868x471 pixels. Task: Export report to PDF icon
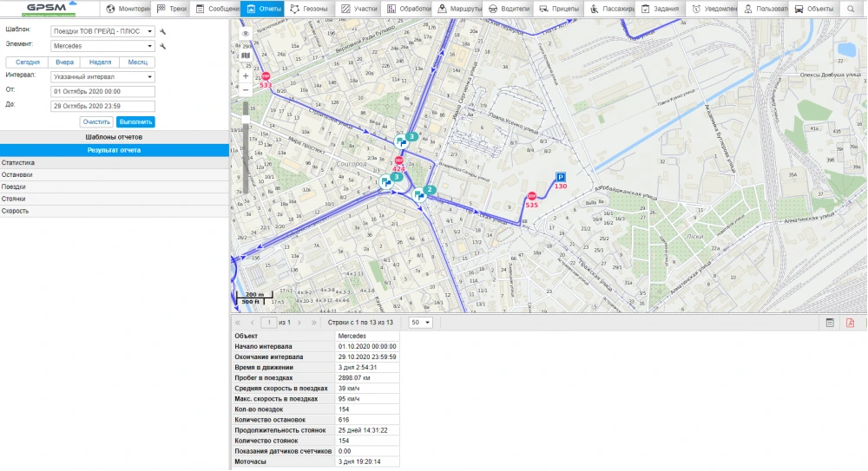tap(851, 323)
